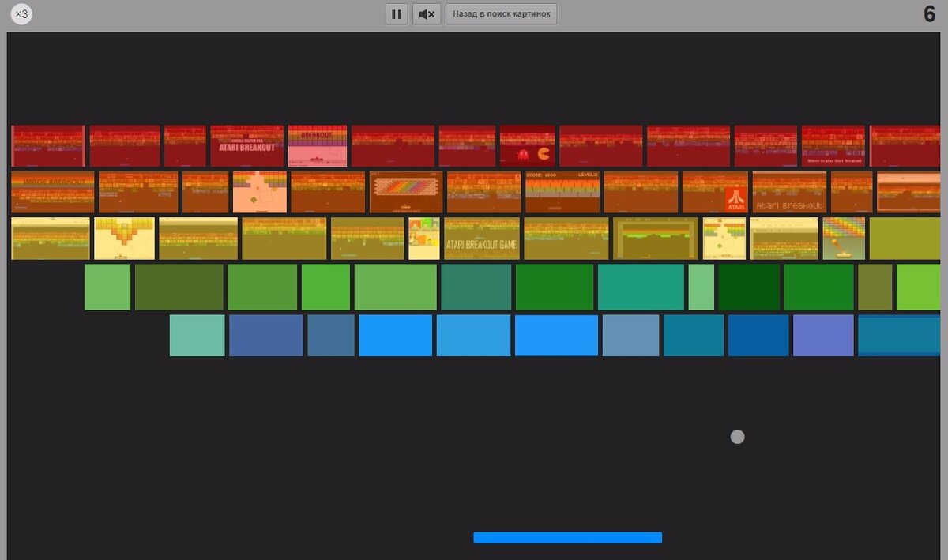Click the ×3 lives indicator
Screen dimensions: 948x560
coord(21,14)
